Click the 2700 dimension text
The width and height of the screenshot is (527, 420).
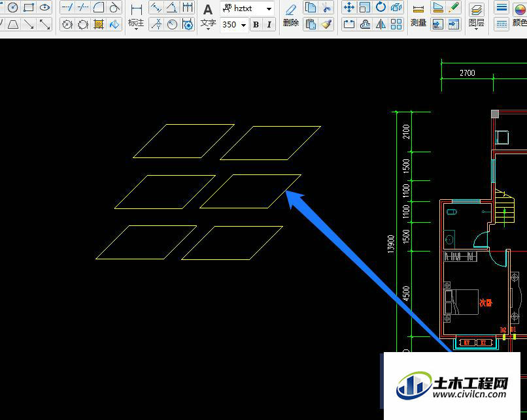[467, 73]
